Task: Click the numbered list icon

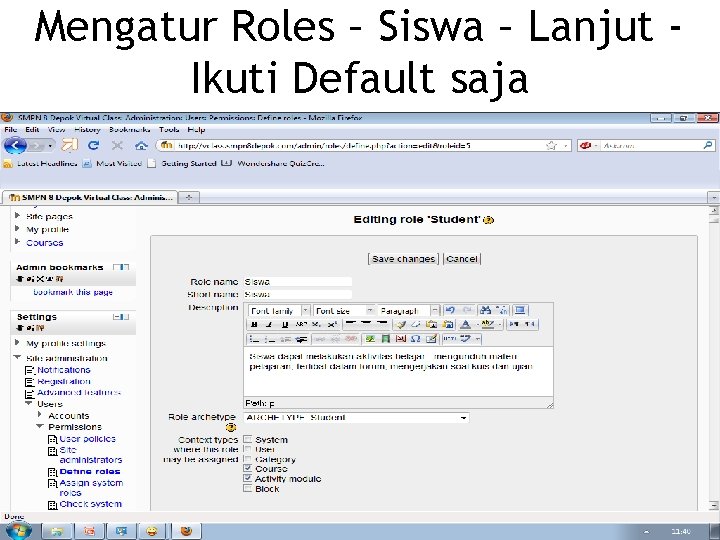Action: tap(270, 339)
